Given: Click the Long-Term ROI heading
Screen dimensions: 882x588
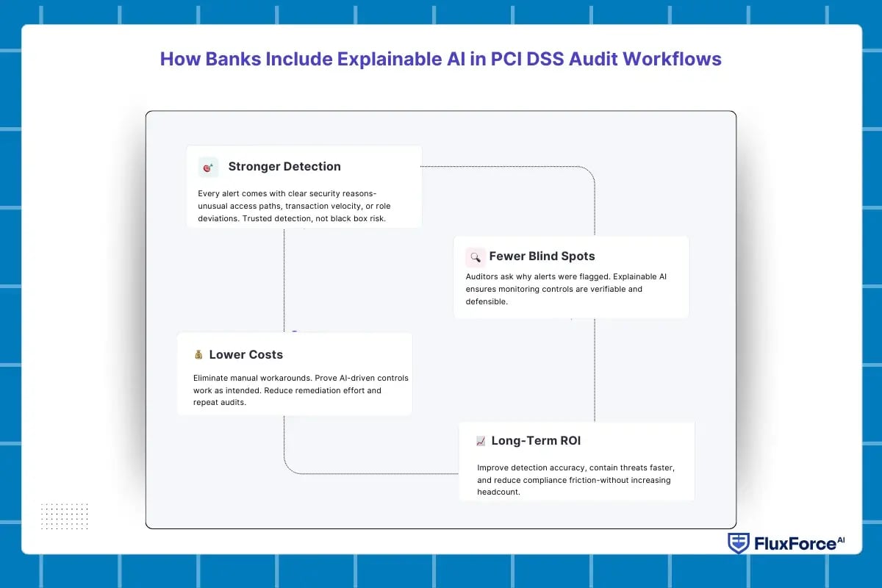Looking at the screenshot, I should pos(536,440).
